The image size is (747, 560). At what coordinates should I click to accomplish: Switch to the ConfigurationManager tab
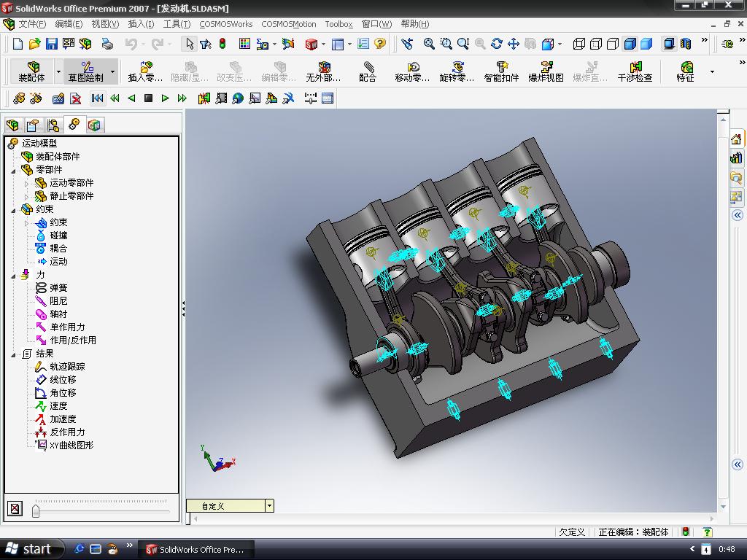pyautogui.click(x=53, y=125)
